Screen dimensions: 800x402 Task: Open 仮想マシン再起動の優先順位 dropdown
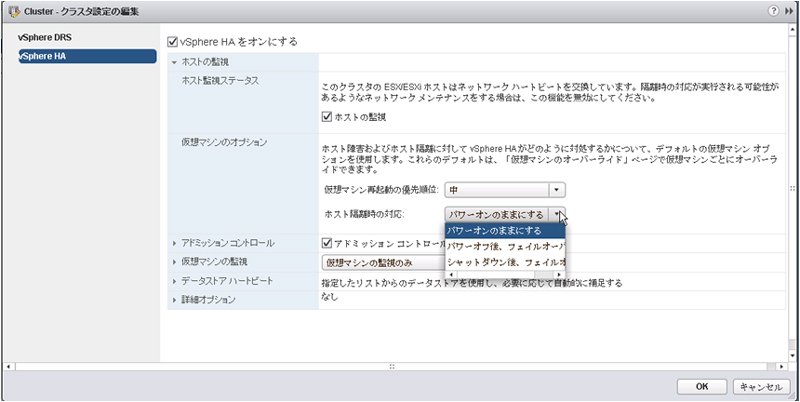pos(505,190)
